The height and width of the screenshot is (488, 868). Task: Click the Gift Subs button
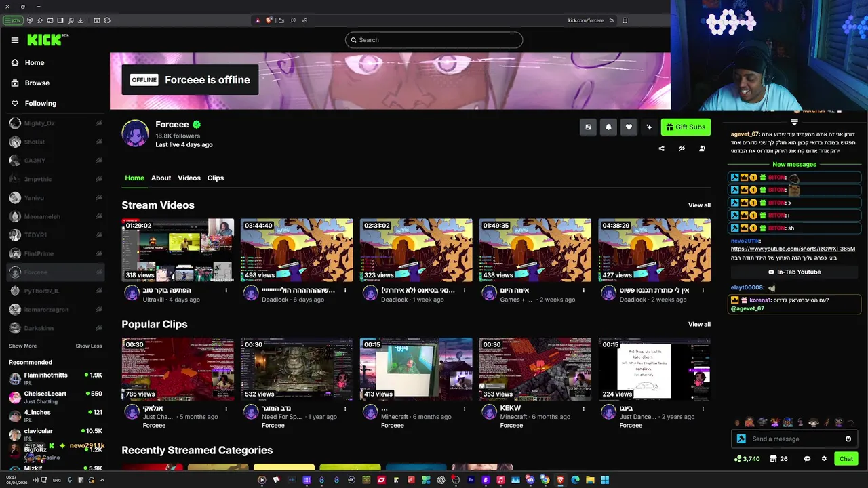pyautogui.click(x=686, y=127)
